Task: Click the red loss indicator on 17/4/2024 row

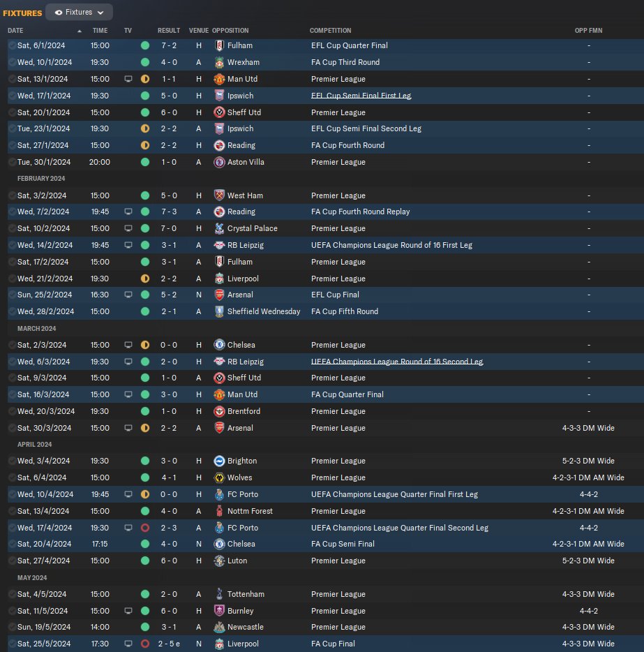Action: pyautogui.click(x=145, y=528)
